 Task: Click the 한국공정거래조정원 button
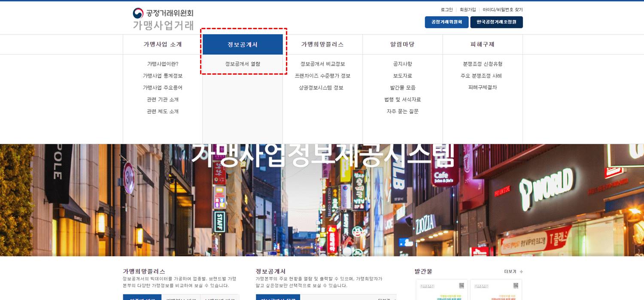coord(496,22)
